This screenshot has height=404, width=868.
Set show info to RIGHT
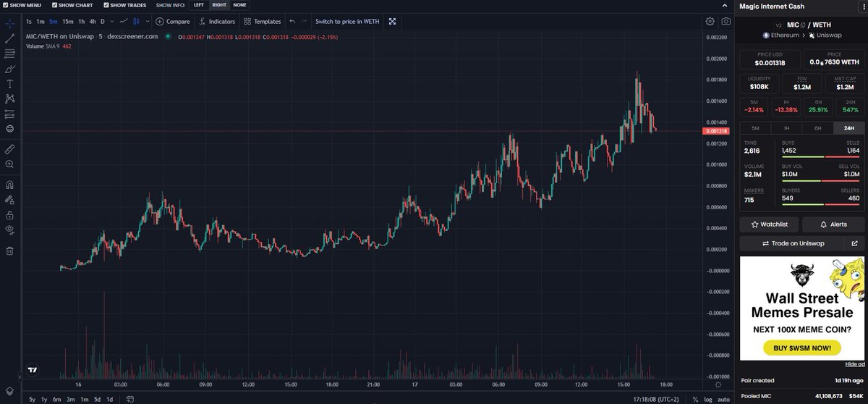tap(218, 5)
